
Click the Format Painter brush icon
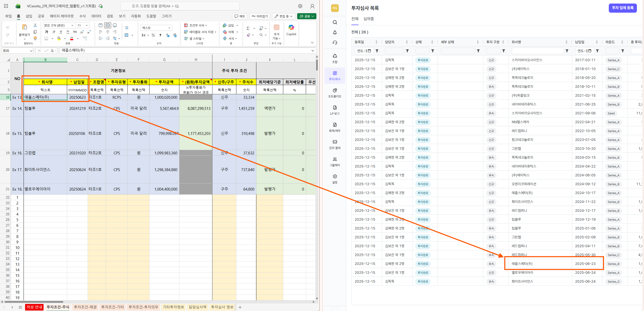tap(35, 38)
